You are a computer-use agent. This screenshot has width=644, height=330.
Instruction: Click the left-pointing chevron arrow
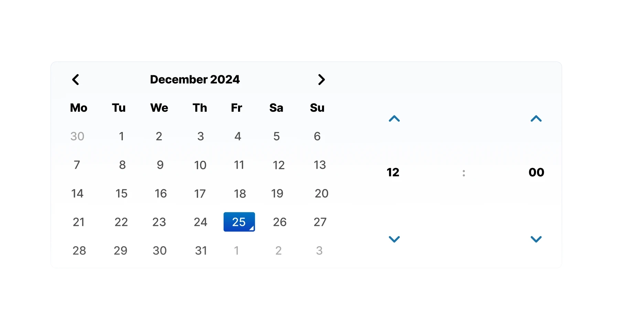(x=76, y=79)
